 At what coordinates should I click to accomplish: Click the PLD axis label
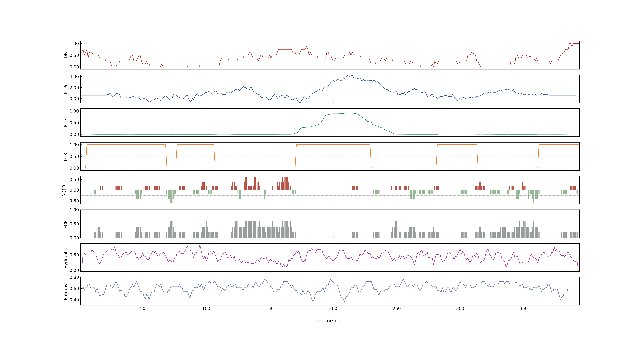[66, 123]
